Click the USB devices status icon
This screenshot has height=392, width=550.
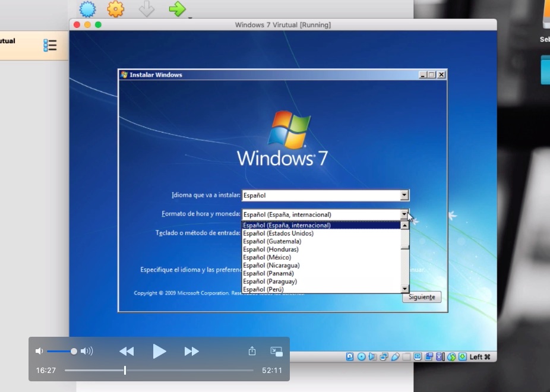395,356
